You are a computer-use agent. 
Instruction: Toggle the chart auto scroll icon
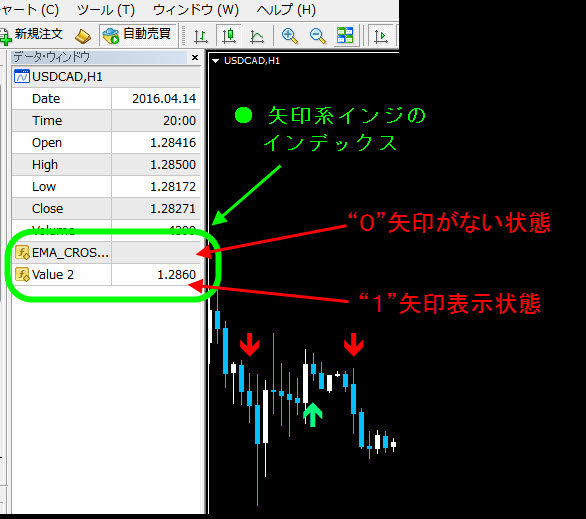(381, 36)
